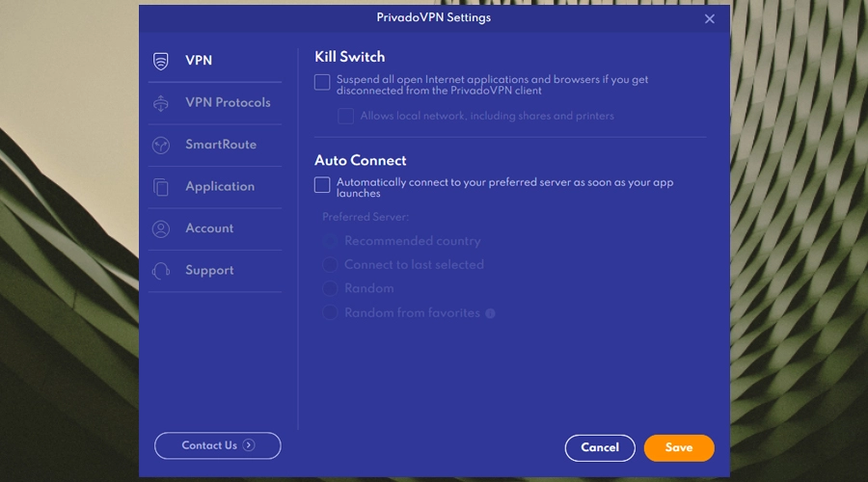868x482 pixels.
Task: Click the arrow icon in Contact Us button
Action: click(249, 445)
